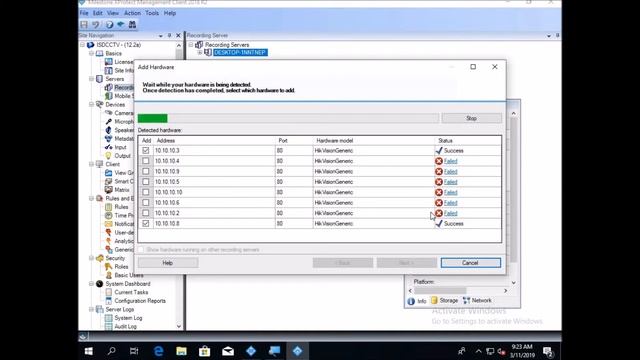This screenshot has width=640, height=360.
Task: Click the Basic Users icon
Action: pyautogui.click(x=109, y=275)
